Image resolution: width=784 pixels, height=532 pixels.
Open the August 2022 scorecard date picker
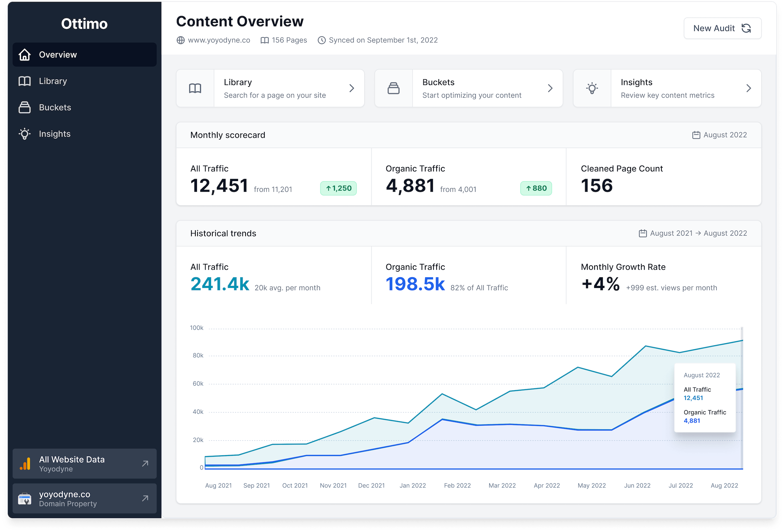[x=719, y=135]
